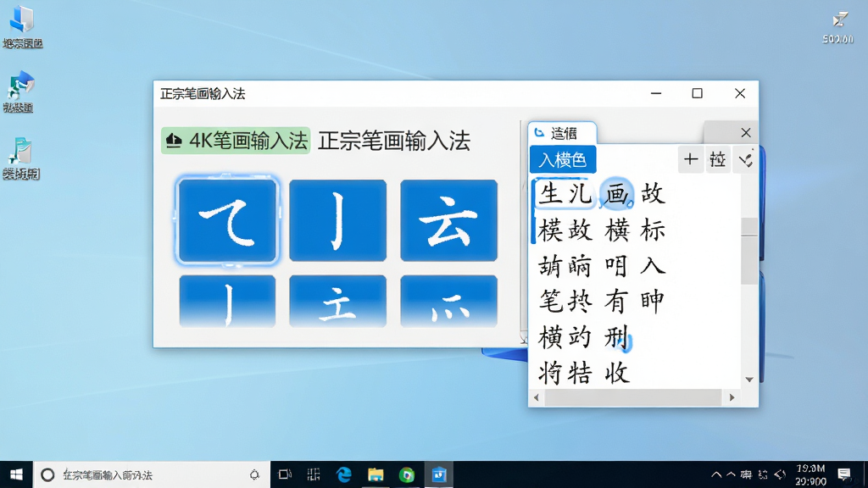Click the grid icon next to Task View
Image resolution: width=868 pixels, height=488 pixels.
[314, 474]
